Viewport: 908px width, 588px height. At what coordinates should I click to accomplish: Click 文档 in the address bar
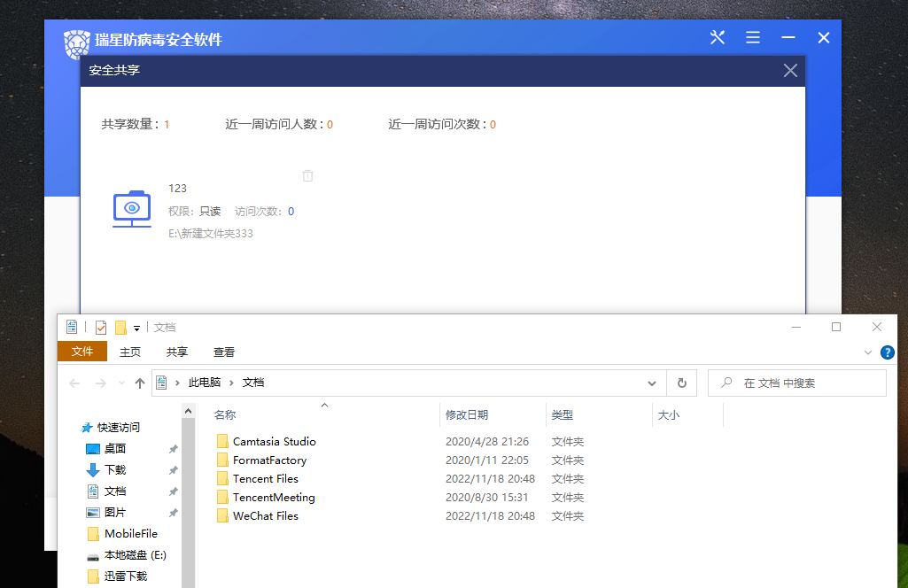point(253,383)
